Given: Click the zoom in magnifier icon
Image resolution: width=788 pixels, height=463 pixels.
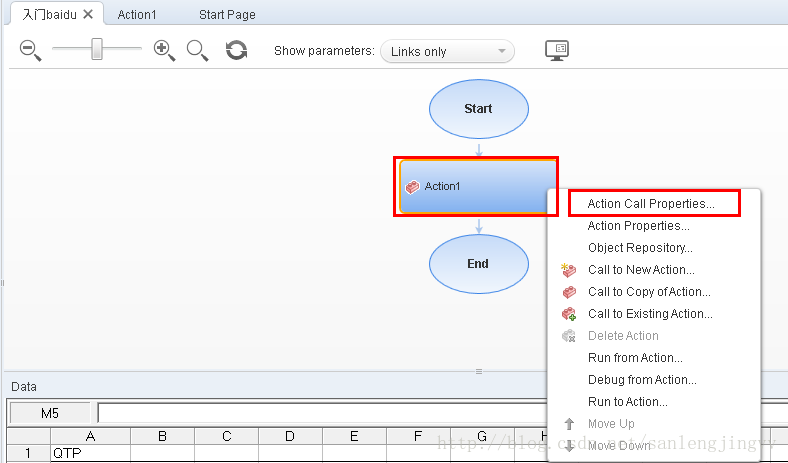Looking at the screenshot, I should pyautogui.click(x=164, y=50).
